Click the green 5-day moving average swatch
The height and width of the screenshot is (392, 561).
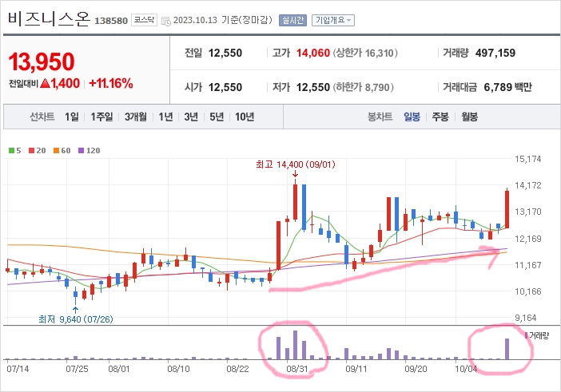coord(11,151)
